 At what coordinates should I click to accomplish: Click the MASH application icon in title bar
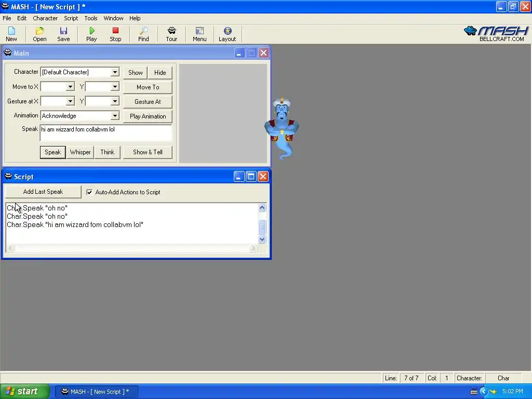[x=5, y=6]
